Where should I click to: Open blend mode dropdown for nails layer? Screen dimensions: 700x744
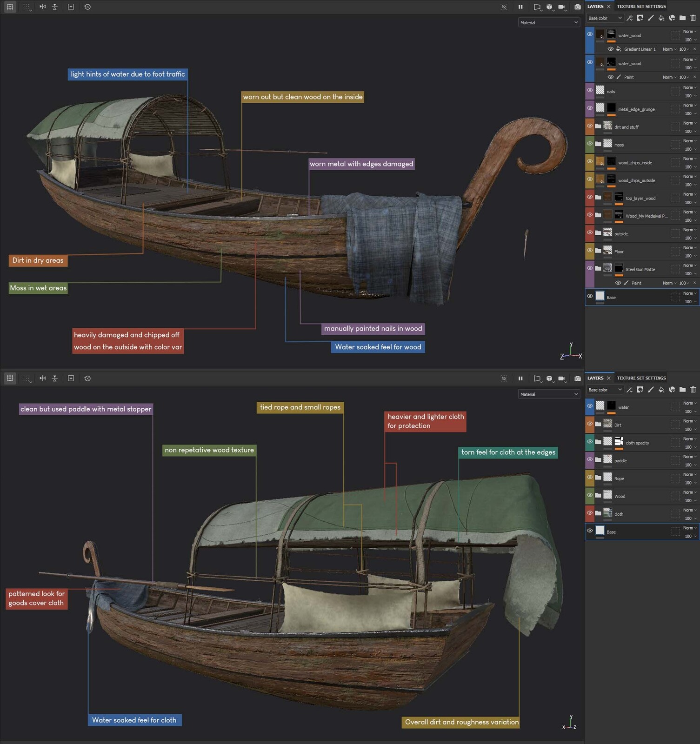pos(690,87)
